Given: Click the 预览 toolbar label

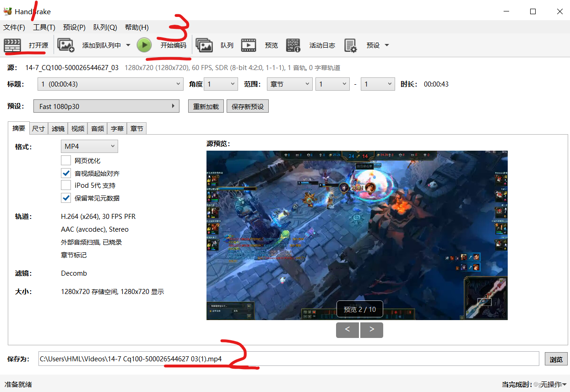Looking at the screenshot, I should pos(271,45).
